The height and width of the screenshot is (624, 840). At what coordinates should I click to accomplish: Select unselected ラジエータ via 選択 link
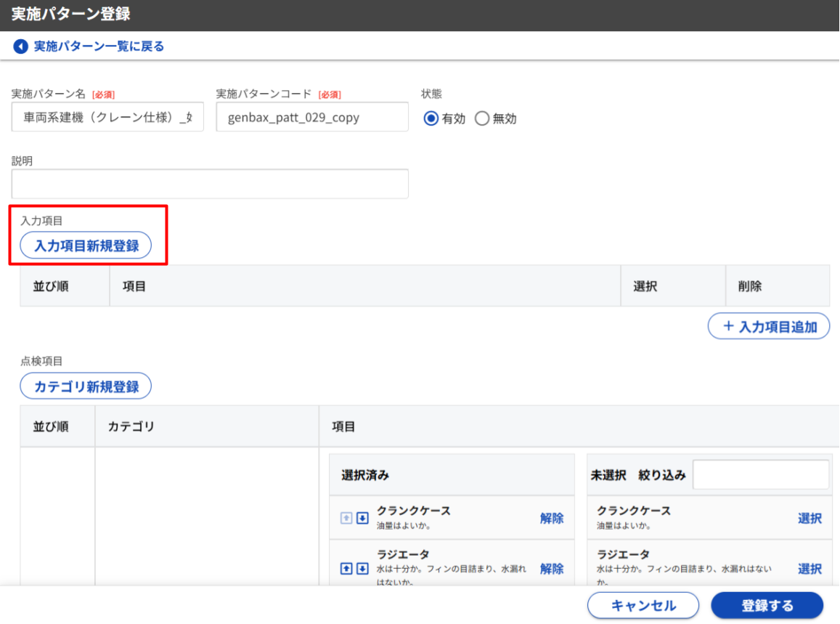click(x=810, y=568)
